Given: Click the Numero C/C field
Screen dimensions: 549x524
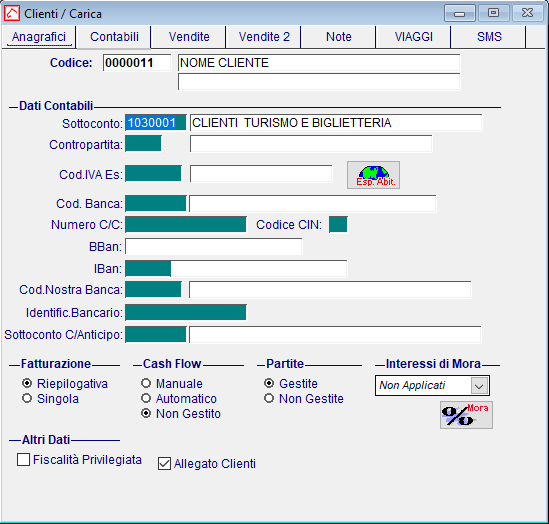Looking at the screenshot, I should pos(186,224).
